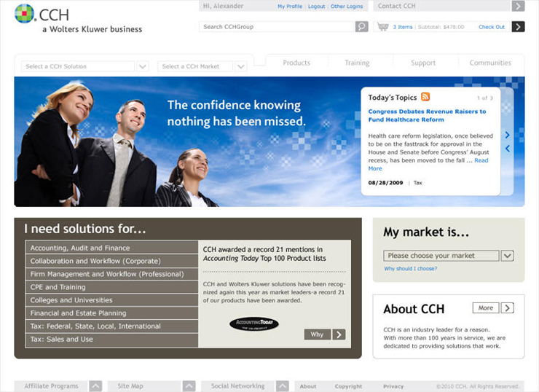Click the Read More link in Today's Topics
The width and height of the screenshot is (539, 392).
481,160
